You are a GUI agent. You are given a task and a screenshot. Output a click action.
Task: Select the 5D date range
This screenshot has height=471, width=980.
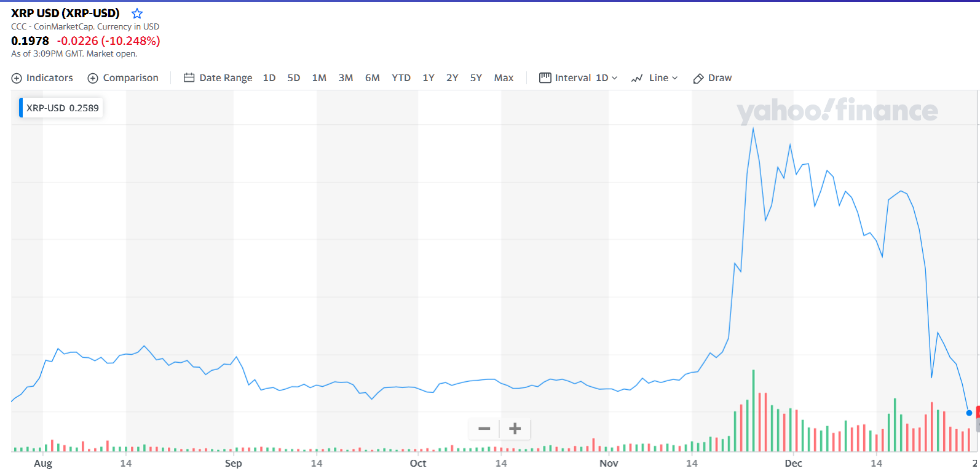[x=294, y=78]
